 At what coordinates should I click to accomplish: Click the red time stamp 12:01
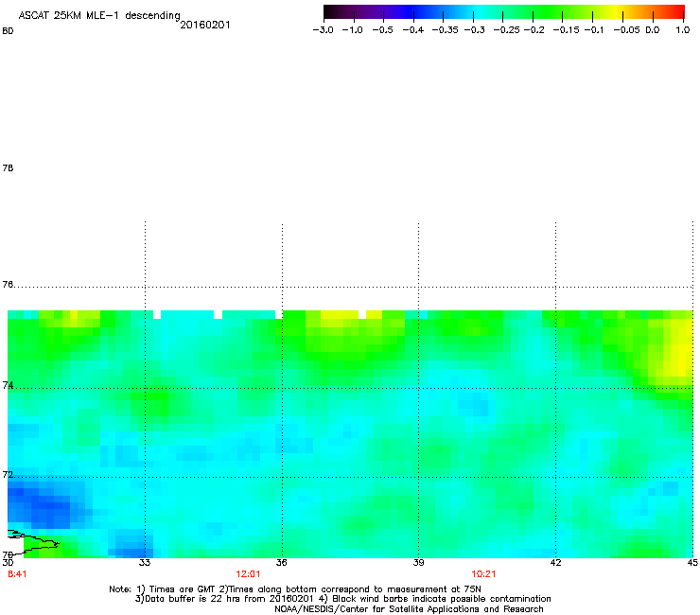pyautogui.click(x=248, y=574)
